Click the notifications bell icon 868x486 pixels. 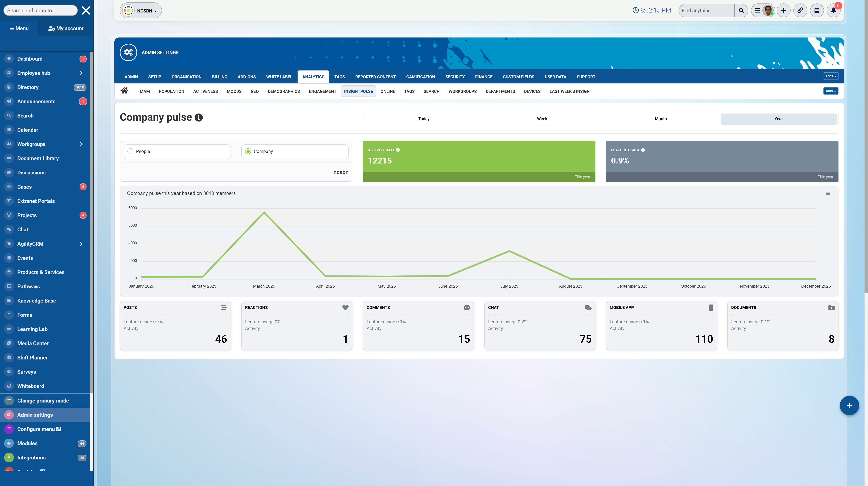(x=833, y=10)
